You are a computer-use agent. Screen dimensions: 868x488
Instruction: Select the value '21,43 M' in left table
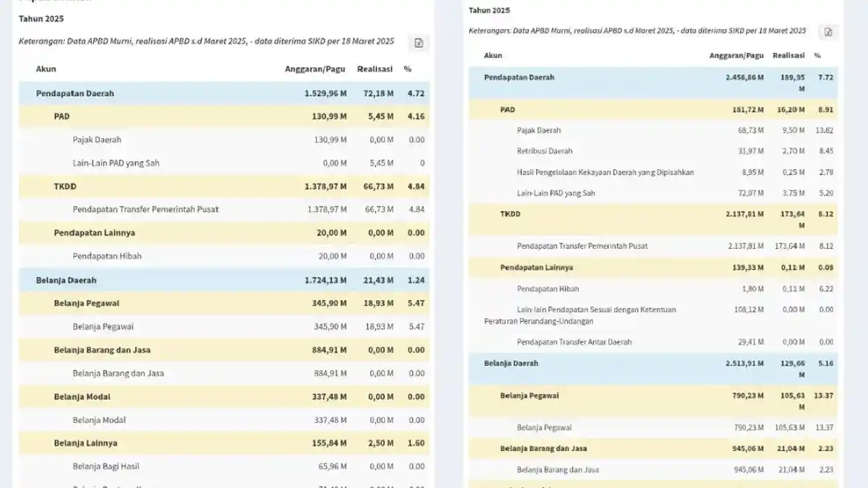tap(379, 280)
